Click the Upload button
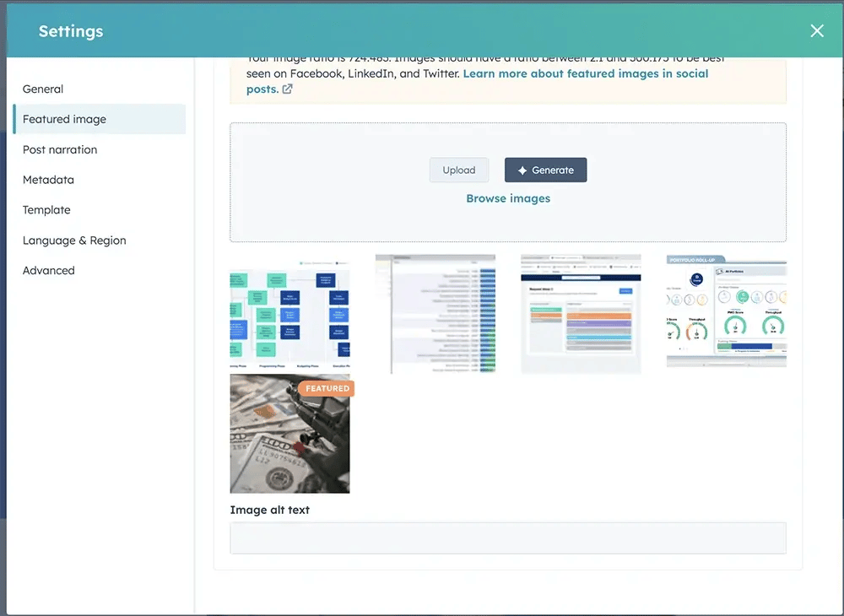 point(458,170)
